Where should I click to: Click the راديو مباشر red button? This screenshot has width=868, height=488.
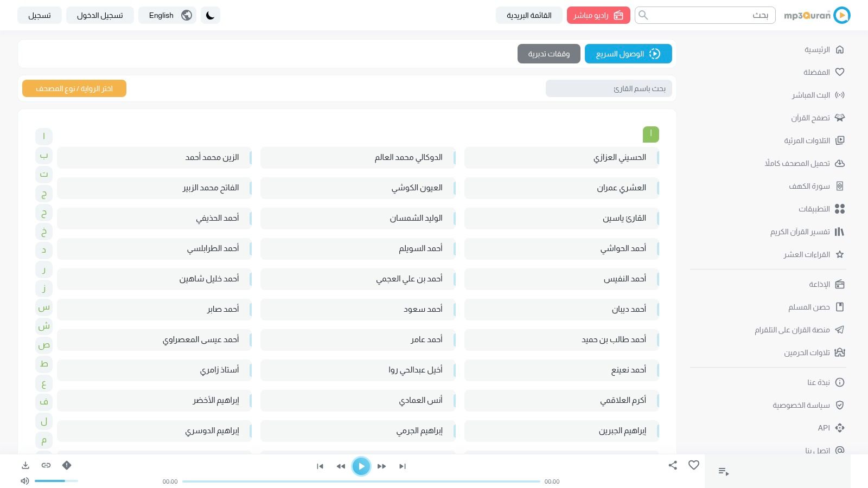(x=598, y=15)
